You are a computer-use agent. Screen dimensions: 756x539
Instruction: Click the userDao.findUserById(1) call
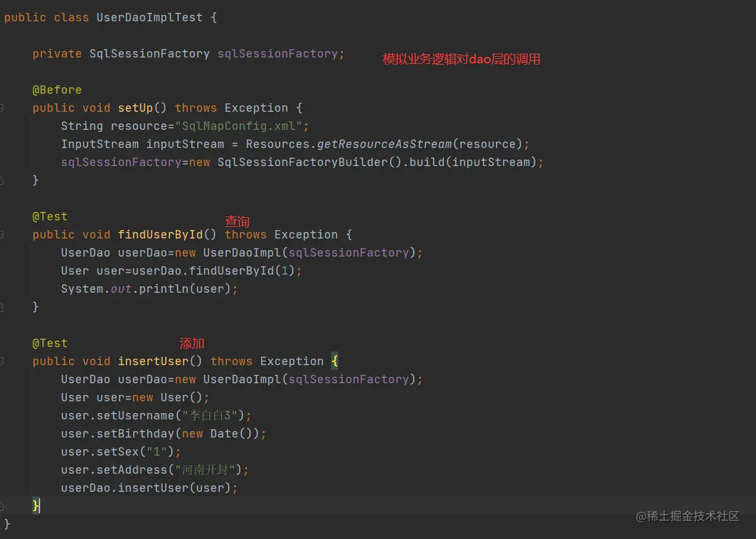(213, 271)
